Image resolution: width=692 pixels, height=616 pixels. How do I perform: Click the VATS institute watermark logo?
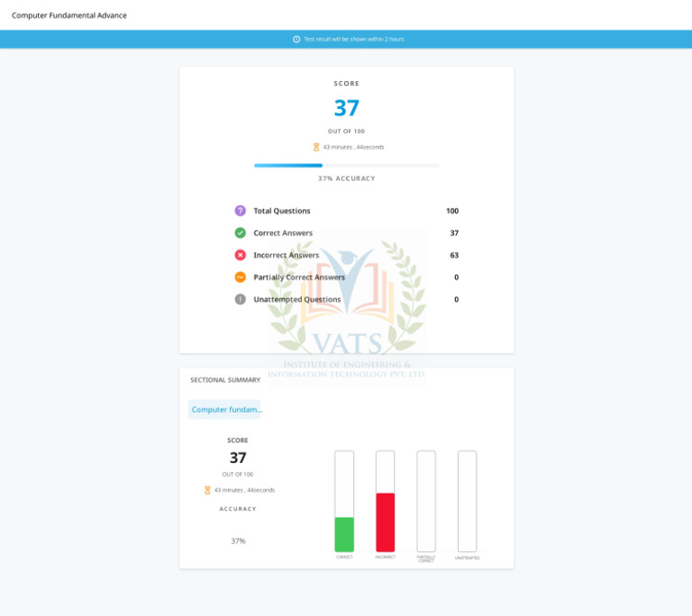point(347,309)
